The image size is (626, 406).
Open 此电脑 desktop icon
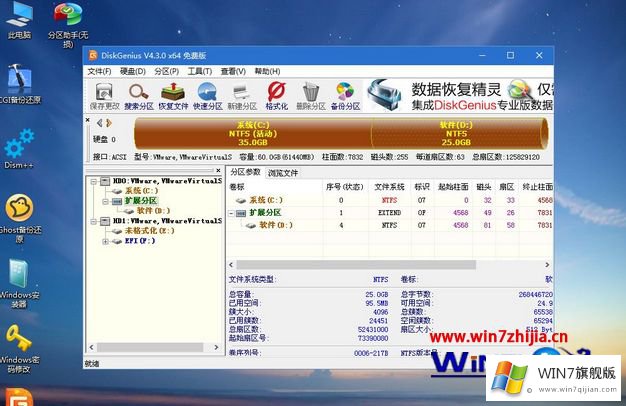[20, 20]
